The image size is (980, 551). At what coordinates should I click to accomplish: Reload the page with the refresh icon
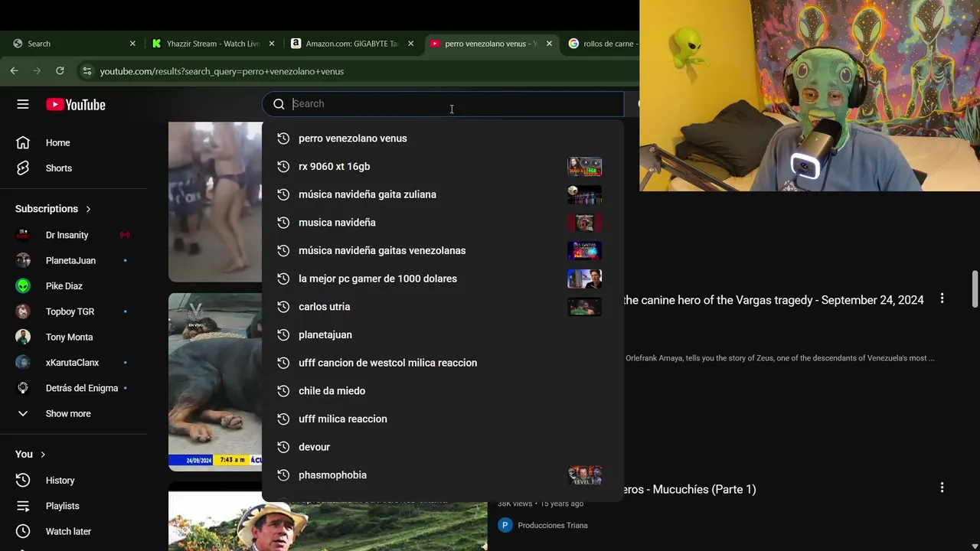pos(60,70)
